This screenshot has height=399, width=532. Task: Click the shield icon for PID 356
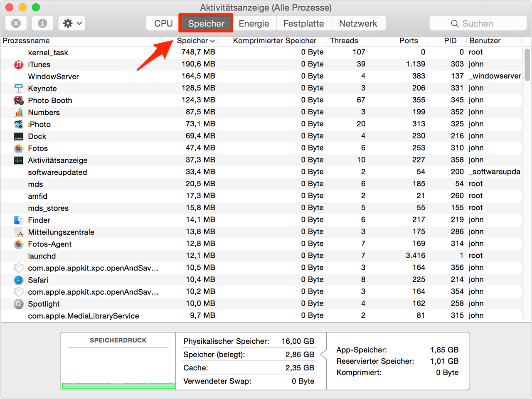tap(19, 268)
